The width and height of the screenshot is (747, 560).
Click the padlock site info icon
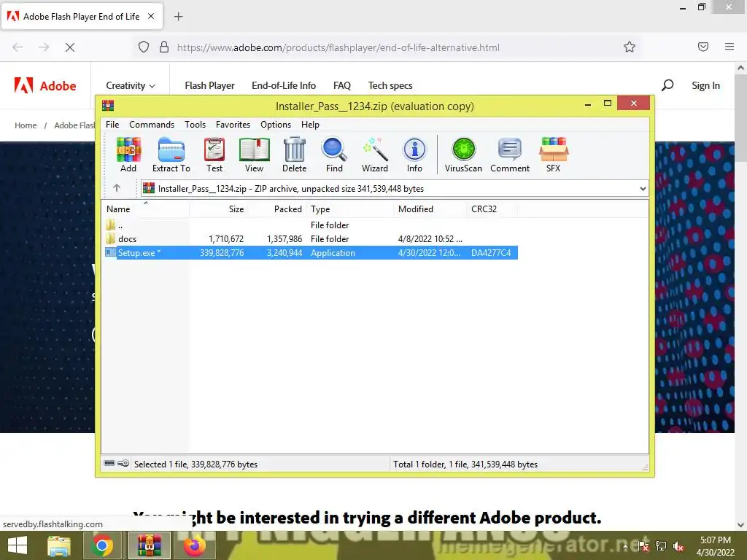164,47
